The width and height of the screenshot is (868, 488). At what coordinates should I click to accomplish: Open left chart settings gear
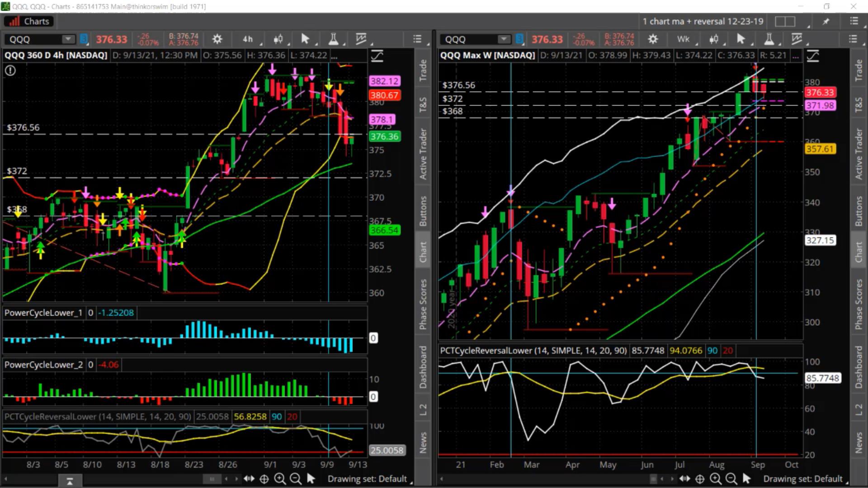[217, 39]
